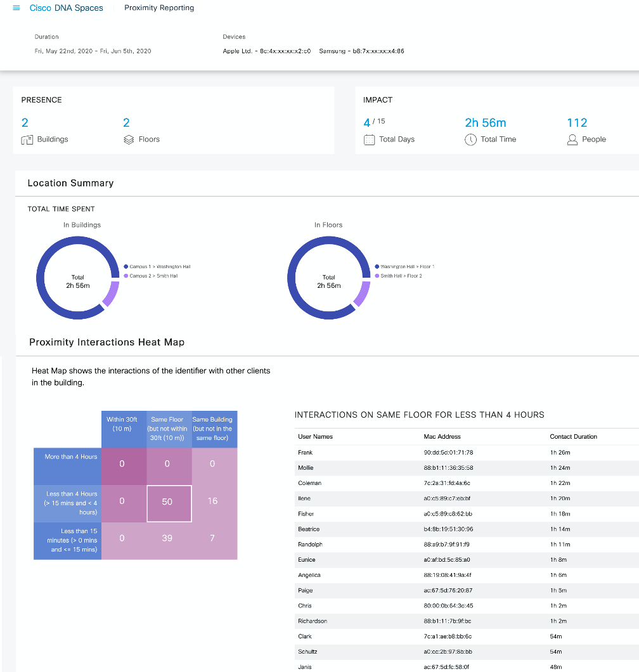Select heat map cell with value 16
Image resolution: width=639 pixels, height=672 pixels.
click(212, 501)
